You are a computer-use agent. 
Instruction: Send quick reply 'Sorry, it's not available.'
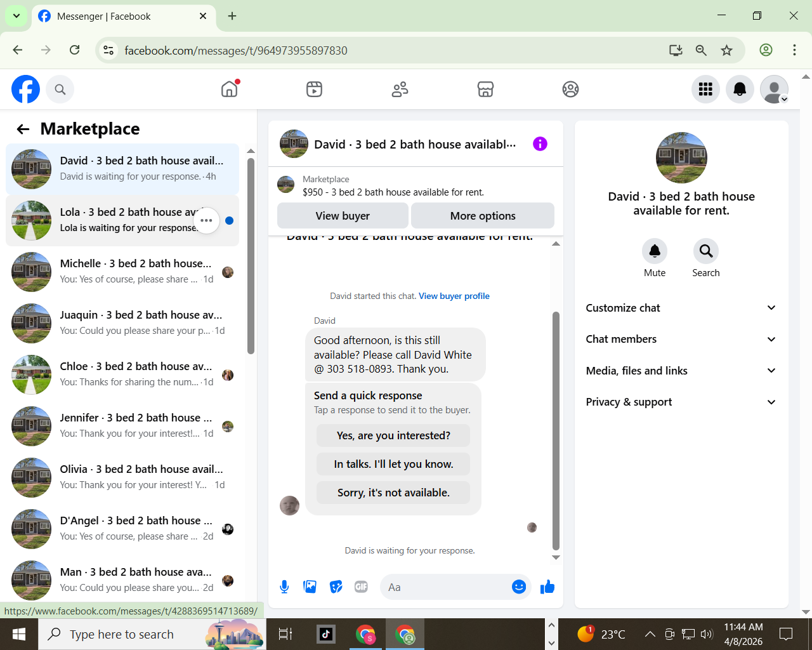393,493
